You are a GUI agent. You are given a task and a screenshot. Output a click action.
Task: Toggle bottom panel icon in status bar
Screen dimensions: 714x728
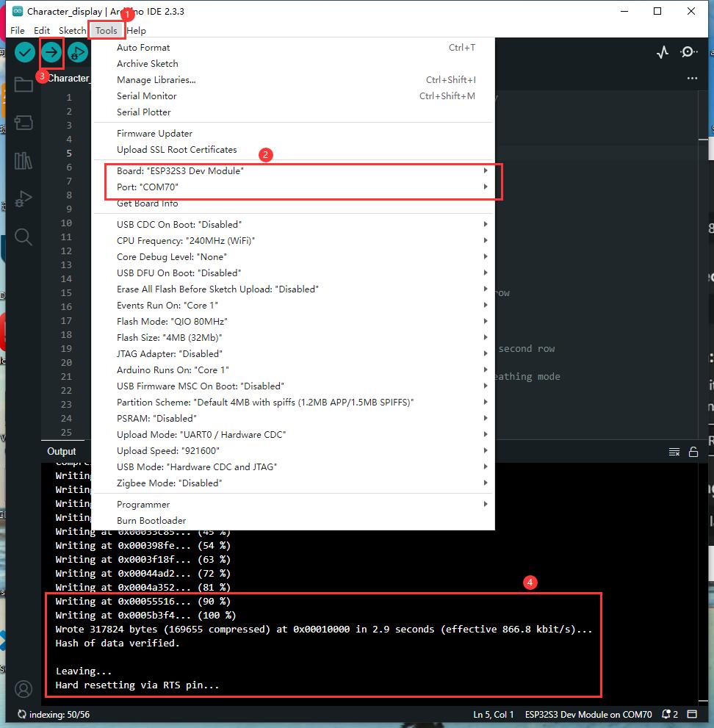[692, 714]
